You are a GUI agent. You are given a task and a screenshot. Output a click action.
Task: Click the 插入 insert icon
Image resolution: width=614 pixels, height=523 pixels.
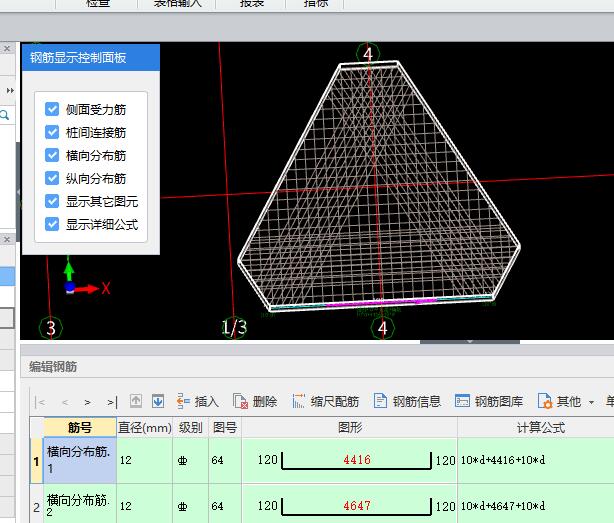click(x=183, y=401)
